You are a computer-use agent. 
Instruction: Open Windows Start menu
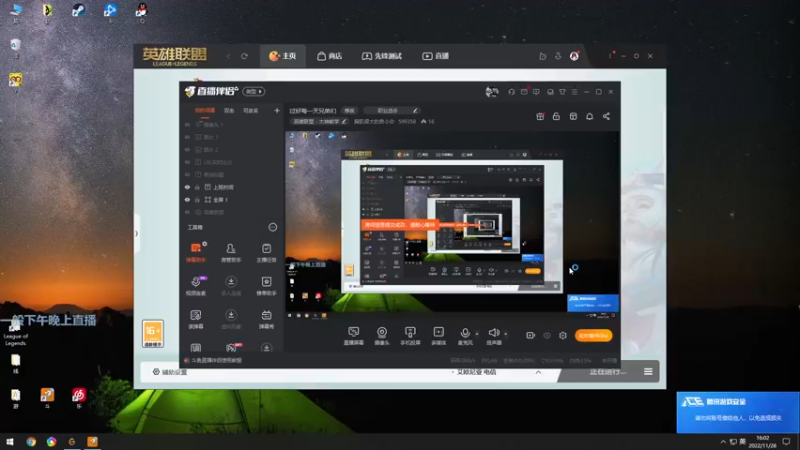point(10,442)
